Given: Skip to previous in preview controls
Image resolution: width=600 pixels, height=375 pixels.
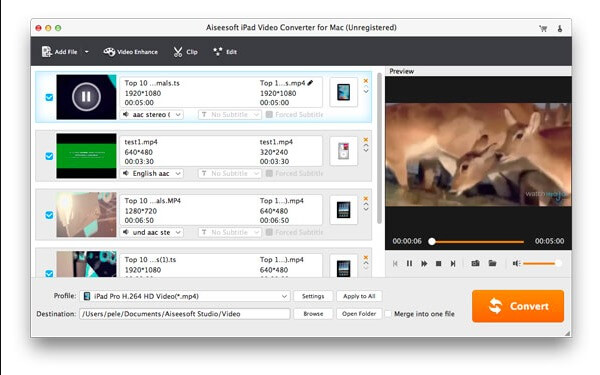Looking at the screenshot, I should click(x=395, y=263).
